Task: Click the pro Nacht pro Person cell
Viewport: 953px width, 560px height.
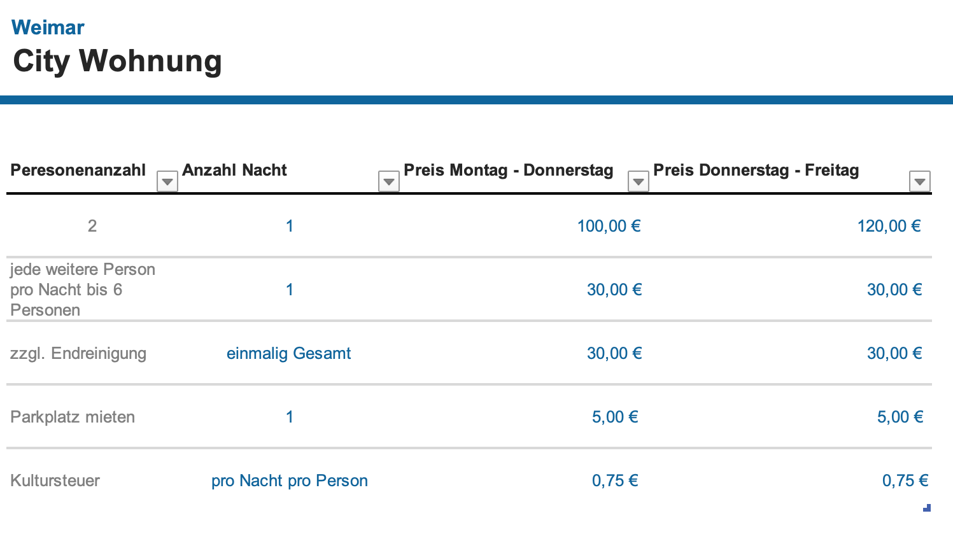Action: coord(290,480)
